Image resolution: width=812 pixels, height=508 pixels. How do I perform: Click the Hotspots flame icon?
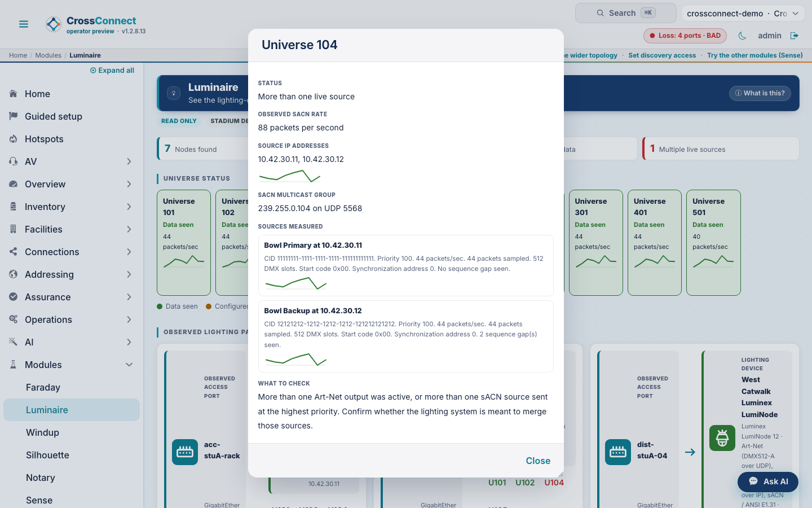(x=14, y=139)
